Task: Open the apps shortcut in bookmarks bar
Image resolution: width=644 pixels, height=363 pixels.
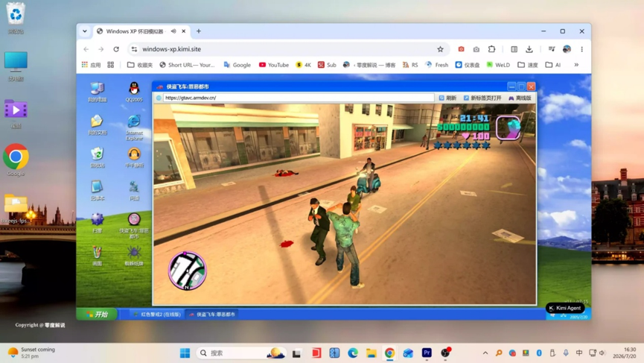Action: (91, 65)
